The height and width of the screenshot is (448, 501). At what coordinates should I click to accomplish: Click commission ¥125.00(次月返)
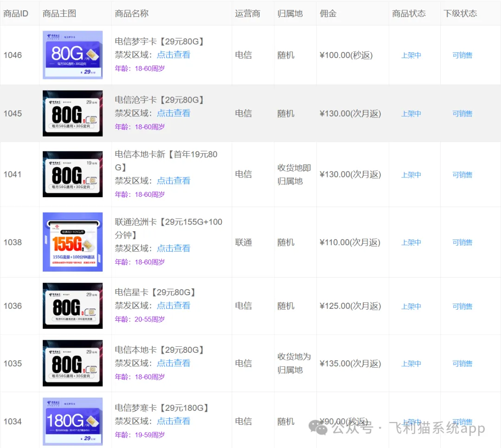pyautogui.click(x=350, y=306)
